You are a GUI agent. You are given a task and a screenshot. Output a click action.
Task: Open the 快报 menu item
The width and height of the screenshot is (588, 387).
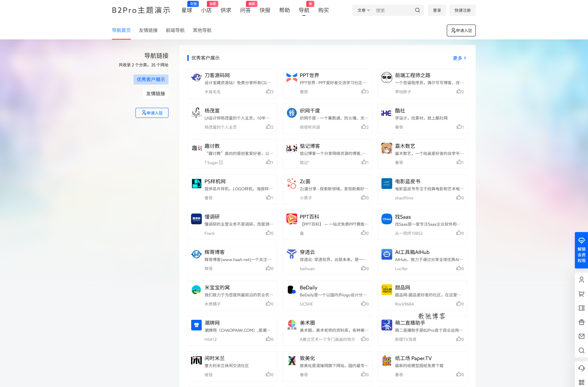click(x=265, y=10)
